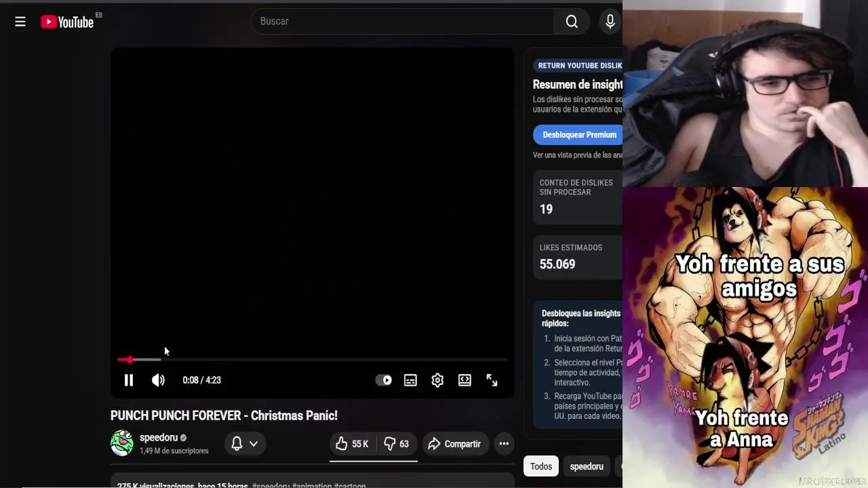This screenshot has width=868, height=488.
Task: Seek along the video progress bar
Action: 312,360
